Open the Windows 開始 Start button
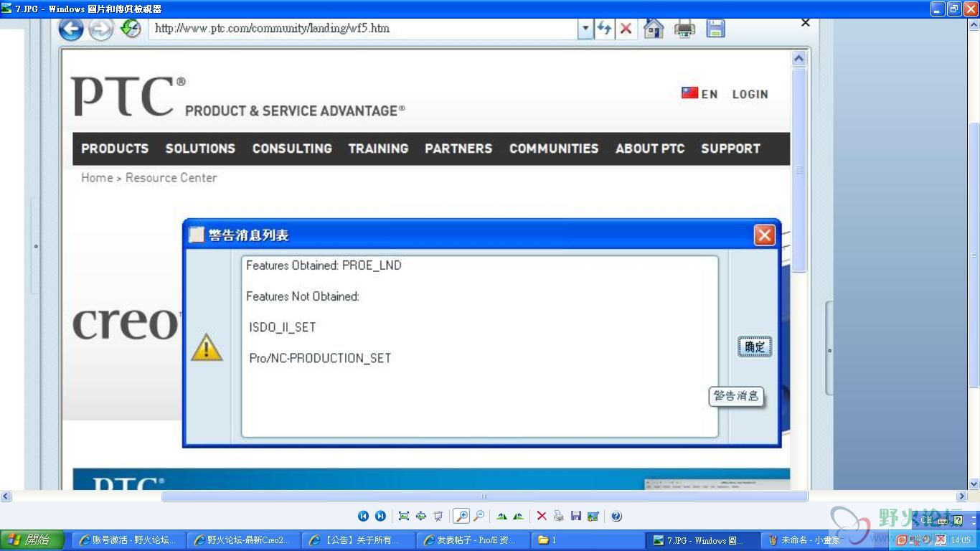Screen dimensions: 980x551 pos(32,540)
